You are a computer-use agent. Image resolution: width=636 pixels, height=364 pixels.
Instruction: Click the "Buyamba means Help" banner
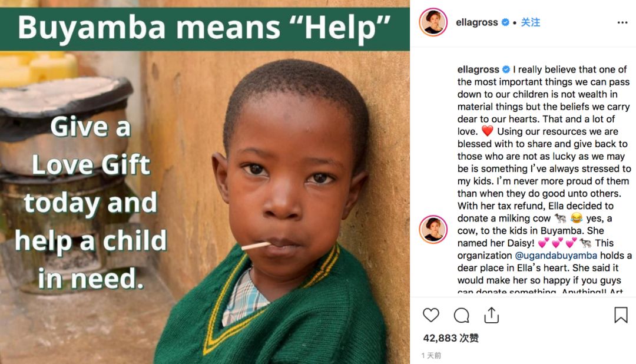click(204, 28)
